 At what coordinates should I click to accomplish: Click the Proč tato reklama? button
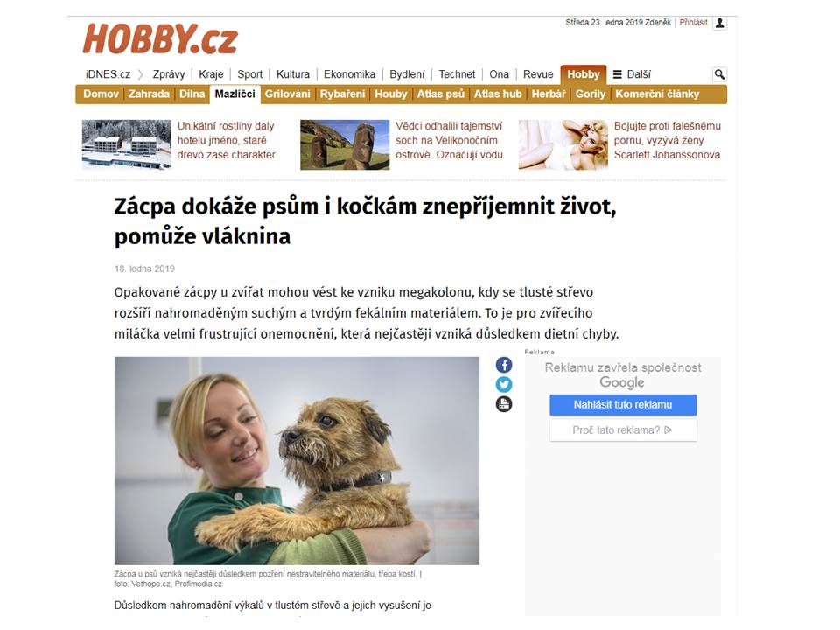pos(623,430)
